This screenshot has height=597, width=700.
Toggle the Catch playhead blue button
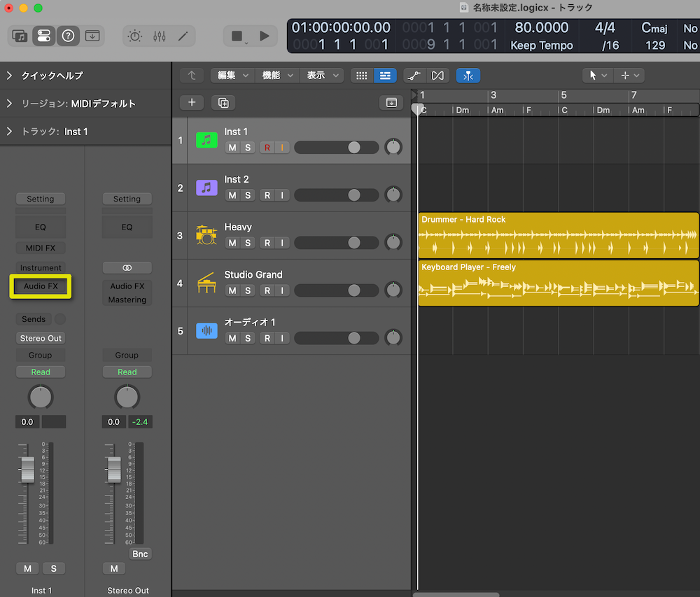468,76
